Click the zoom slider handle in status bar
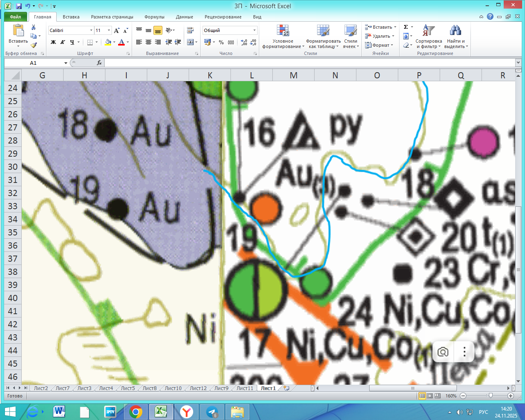The width and height of the screenshot is (525, 420). tap(491, 396)
